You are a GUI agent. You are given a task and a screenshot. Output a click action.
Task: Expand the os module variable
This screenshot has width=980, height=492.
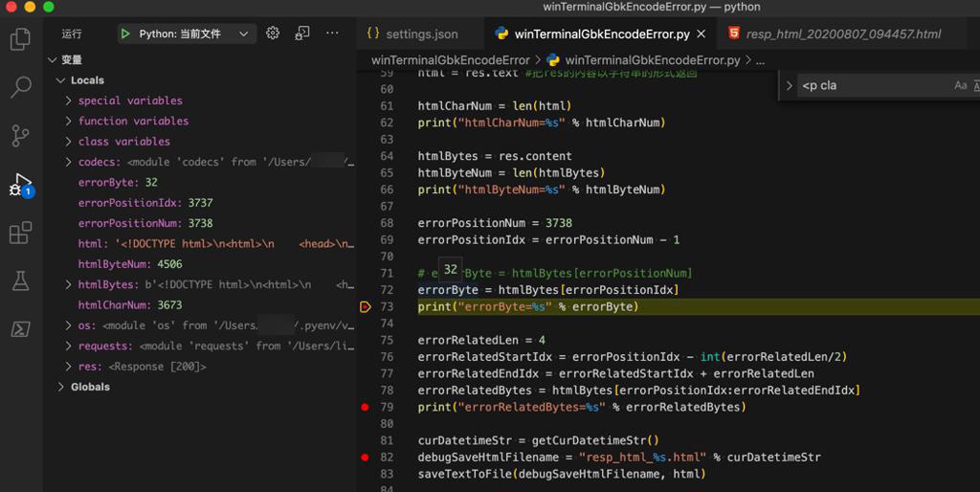[x=68, y=325]
